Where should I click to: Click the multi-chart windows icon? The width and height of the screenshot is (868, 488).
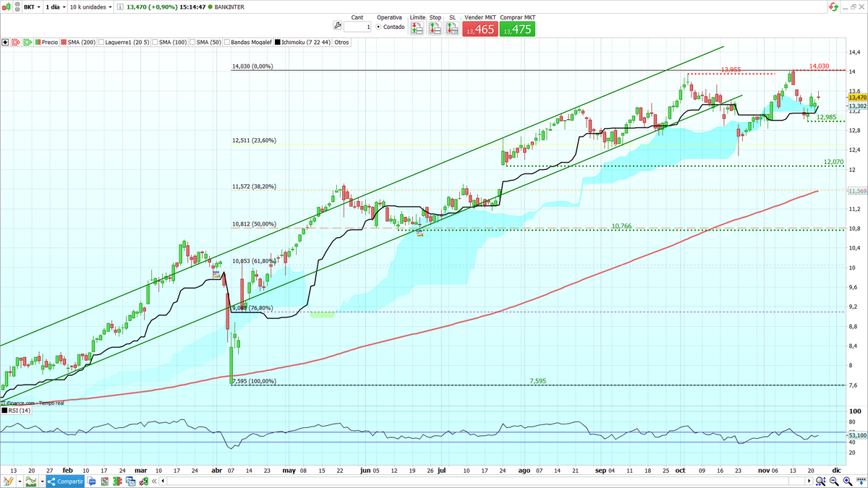[x=130, y=481]
